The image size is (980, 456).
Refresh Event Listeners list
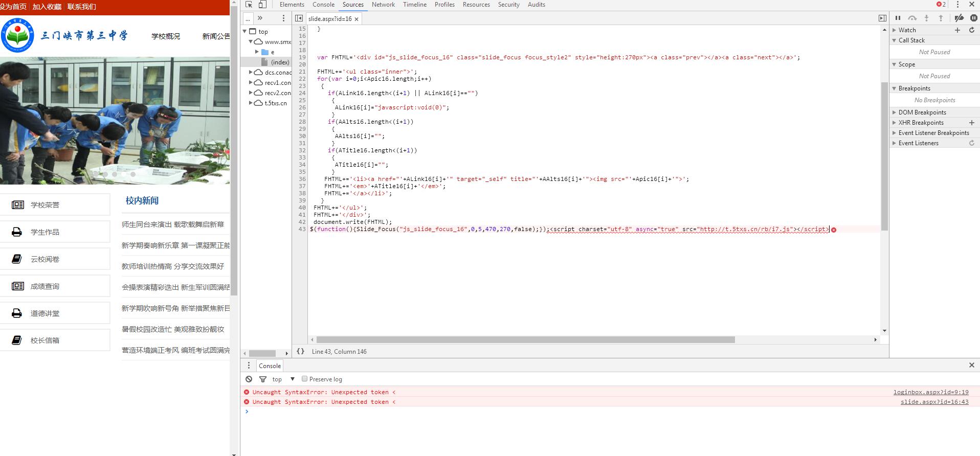(972, 143)
